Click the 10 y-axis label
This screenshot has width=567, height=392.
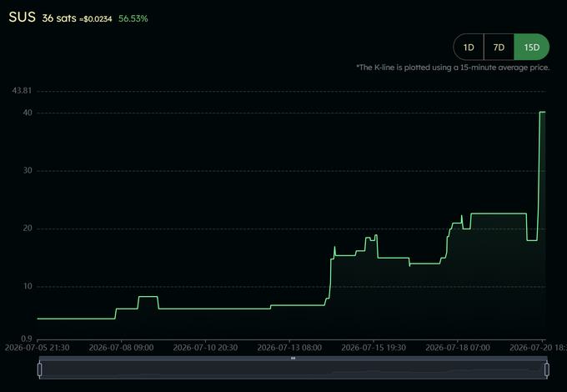[x=28, y=286]
